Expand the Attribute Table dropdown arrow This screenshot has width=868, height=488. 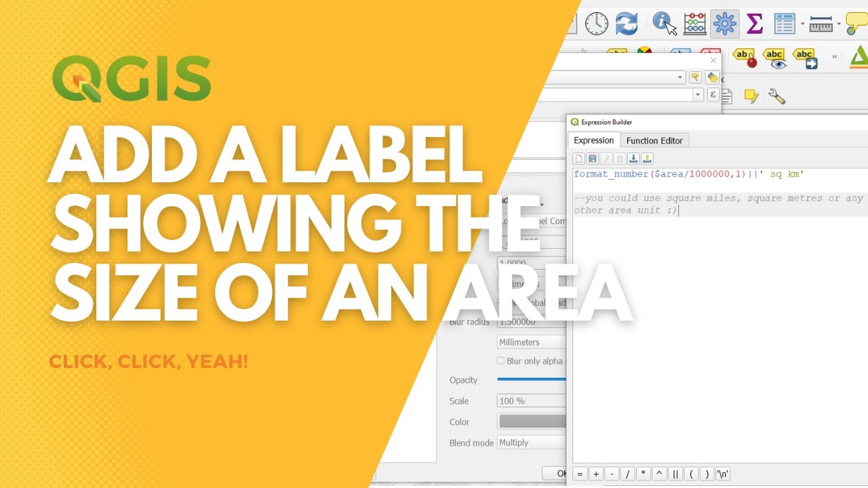(802, 25)
